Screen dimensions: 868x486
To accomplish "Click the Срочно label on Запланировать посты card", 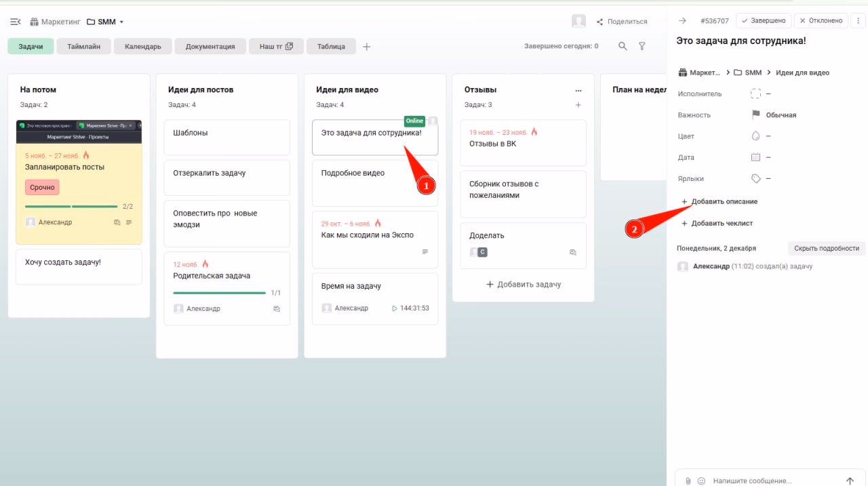I will pyautogui.click(x=42, y=187).
